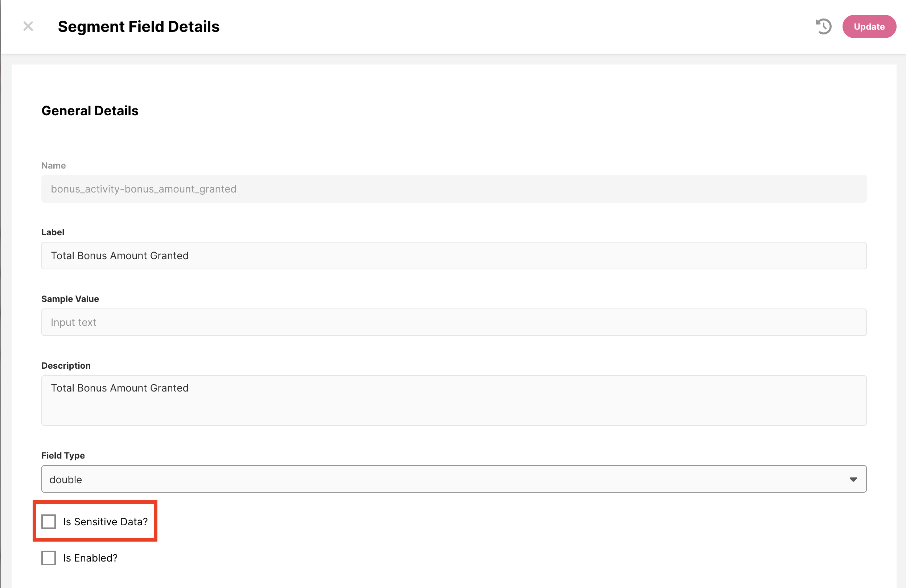The image size is (906, 588).
Task: Close the Segment Field Details panel
Action: (x=28, y=26)
